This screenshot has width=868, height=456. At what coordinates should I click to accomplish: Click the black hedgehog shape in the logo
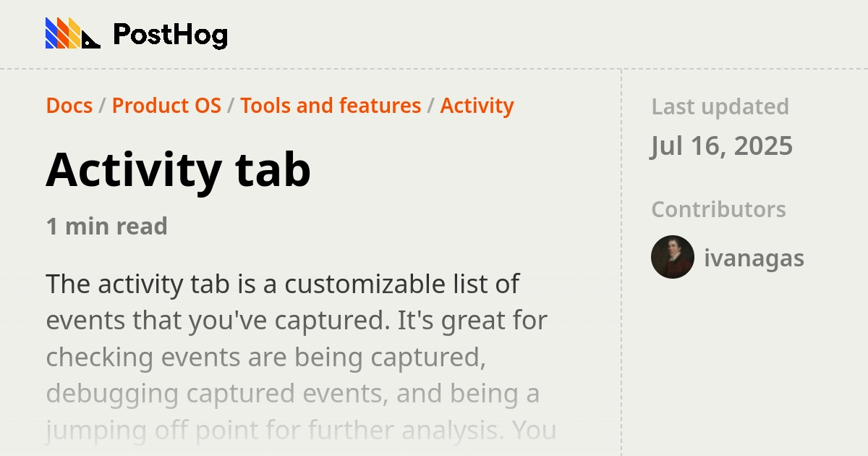90,41
